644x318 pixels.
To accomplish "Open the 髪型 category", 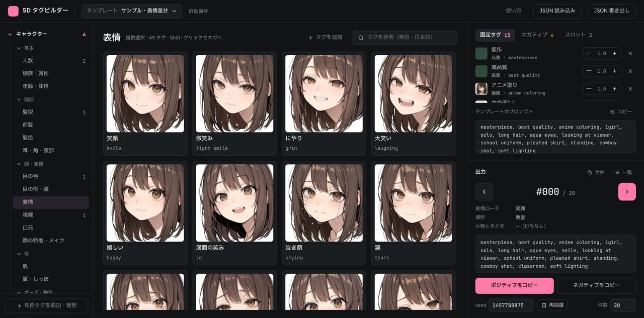I will pos(51,112).
